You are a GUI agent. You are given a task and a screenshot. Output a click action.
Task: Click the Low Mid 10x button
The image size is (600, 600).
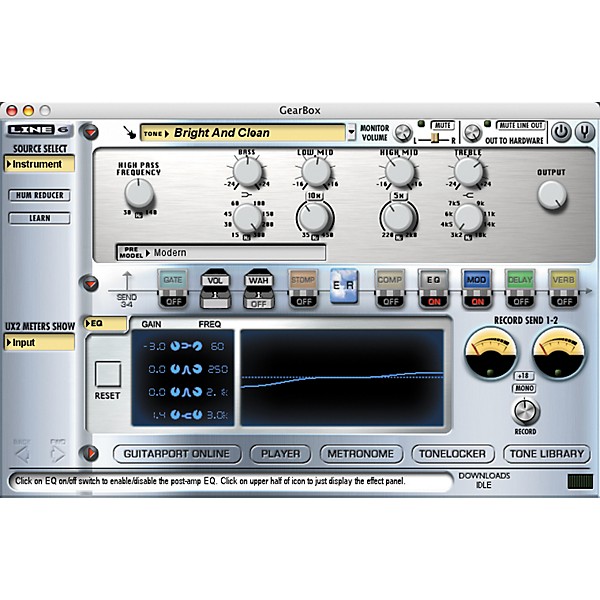pyautogui.click(x=315, y=196)
